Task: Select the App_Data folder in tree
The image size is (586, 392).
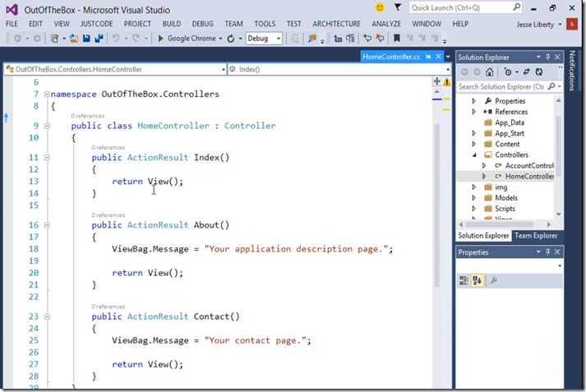Action: pyautogui.click(x=510, y=122)
